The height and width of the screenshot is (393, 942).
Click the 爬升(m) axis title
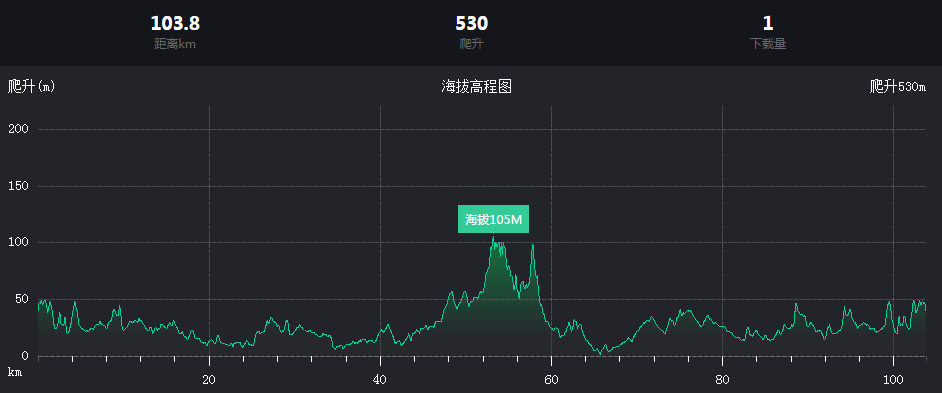31,87
